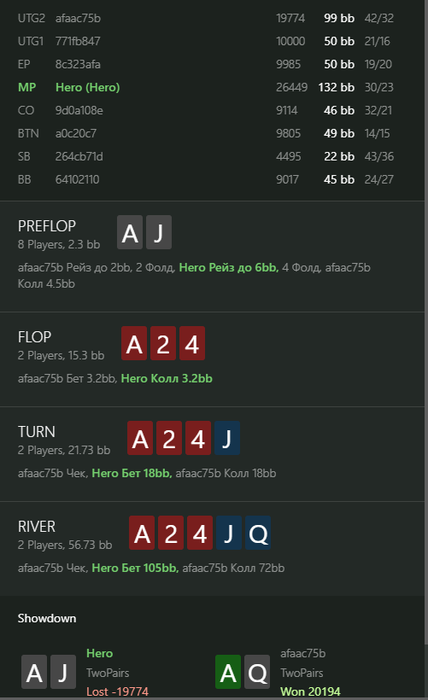Image resolution: width=428 pixels, height=700 pixels.
Task: Open the PREFLOP section header
Action: tap(47, 226)
